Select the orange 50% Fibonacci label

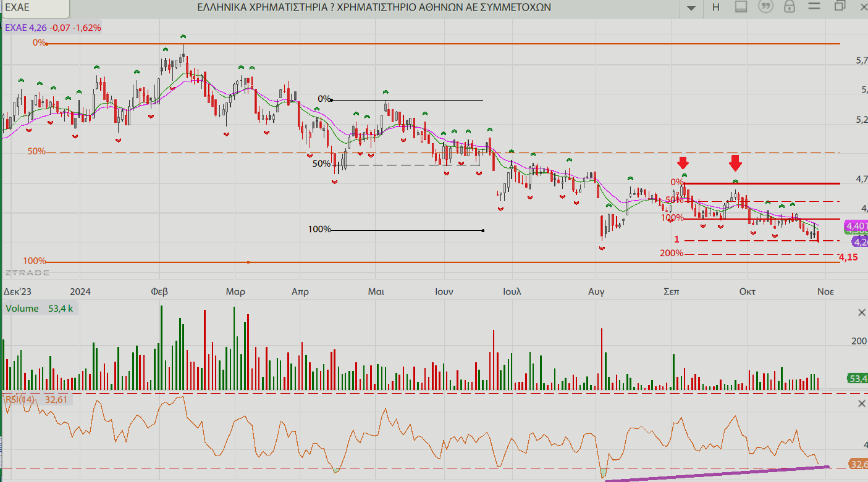(36, 151)
